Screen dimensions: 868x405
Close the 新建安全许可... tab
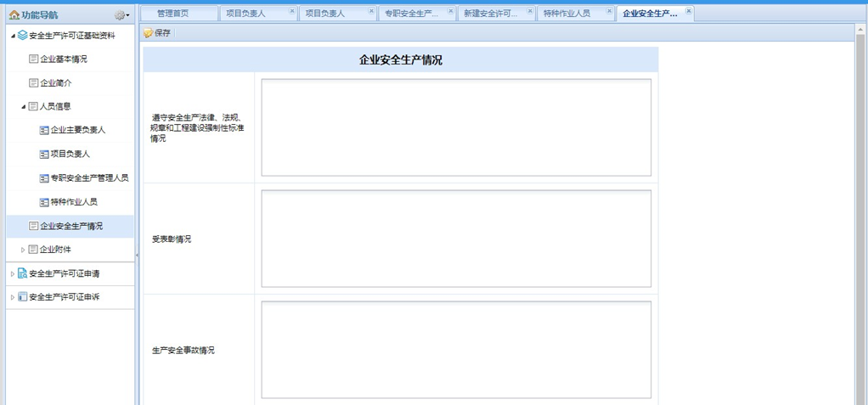(x=530, y=10)
